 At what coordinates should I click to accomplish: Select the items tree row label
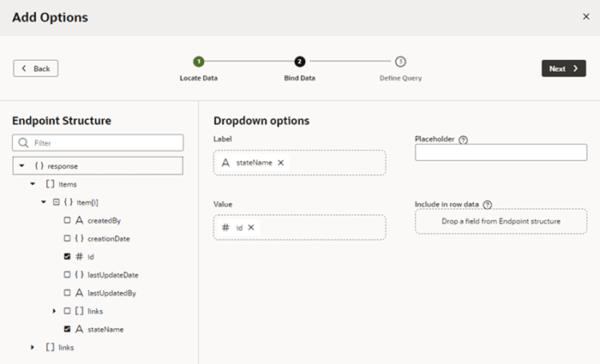click(68, 184)
